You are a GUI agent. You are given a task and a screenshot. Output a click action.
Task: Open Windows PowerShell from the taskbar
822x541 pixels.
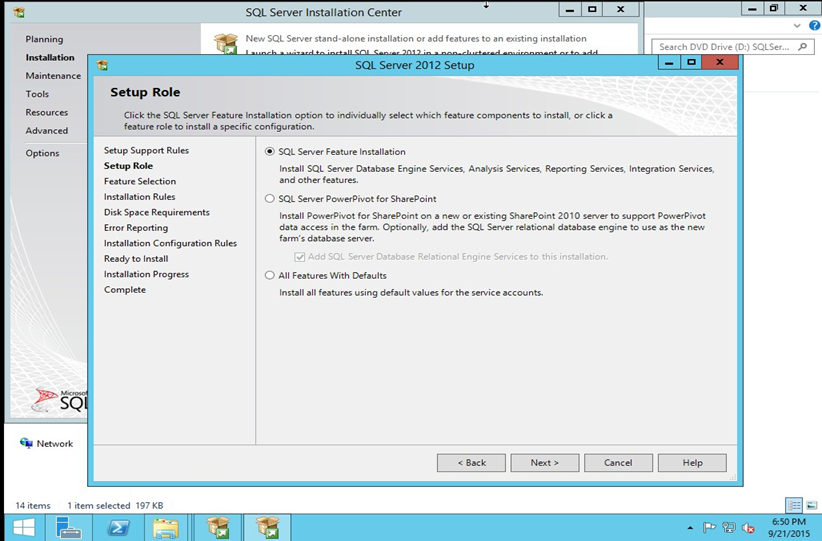119,527
